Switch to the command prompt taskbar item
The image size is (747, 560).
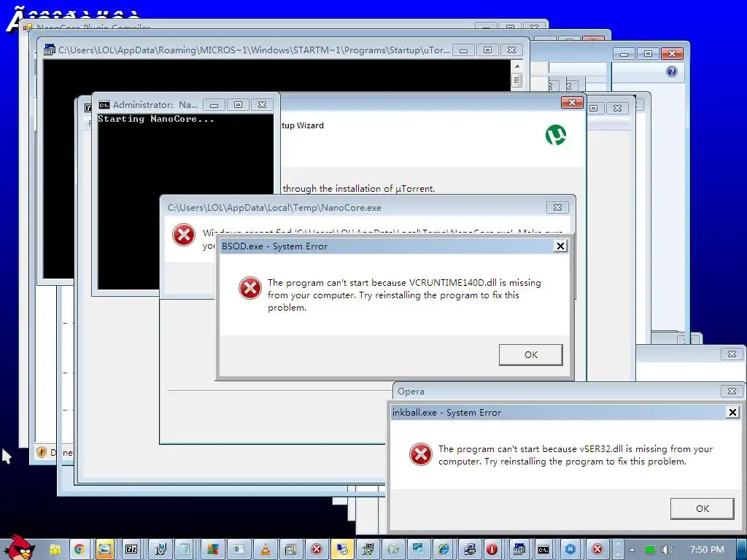coord(543,550)
